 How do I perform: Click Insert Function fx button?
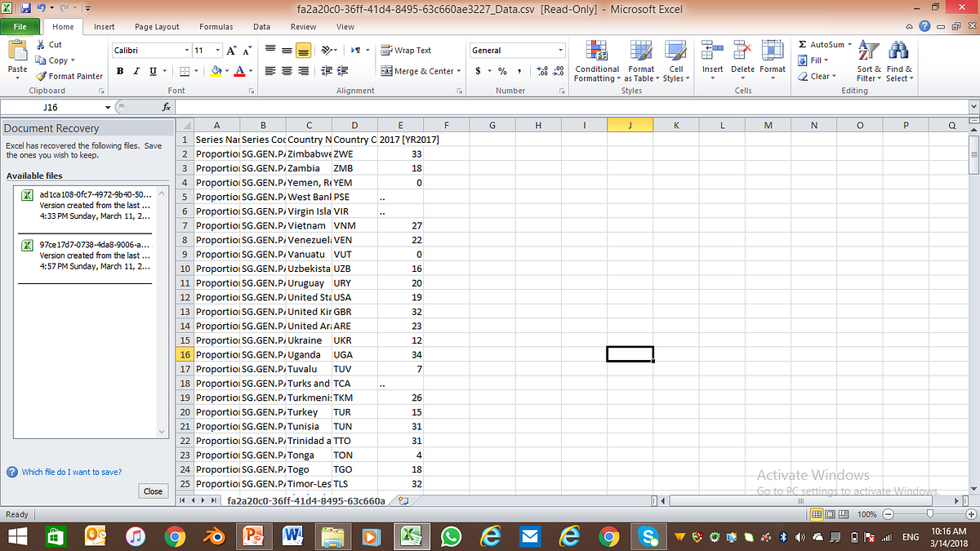[166, 107]
